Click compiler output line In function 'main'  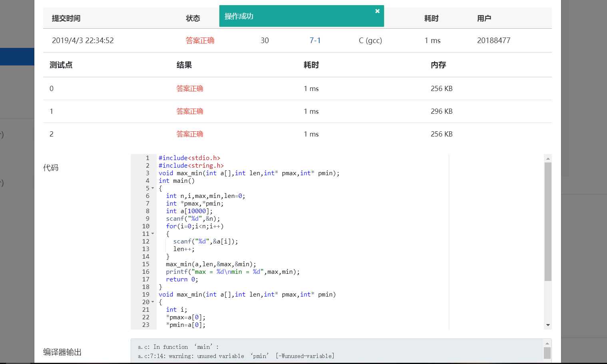click(x=178, y=347)
